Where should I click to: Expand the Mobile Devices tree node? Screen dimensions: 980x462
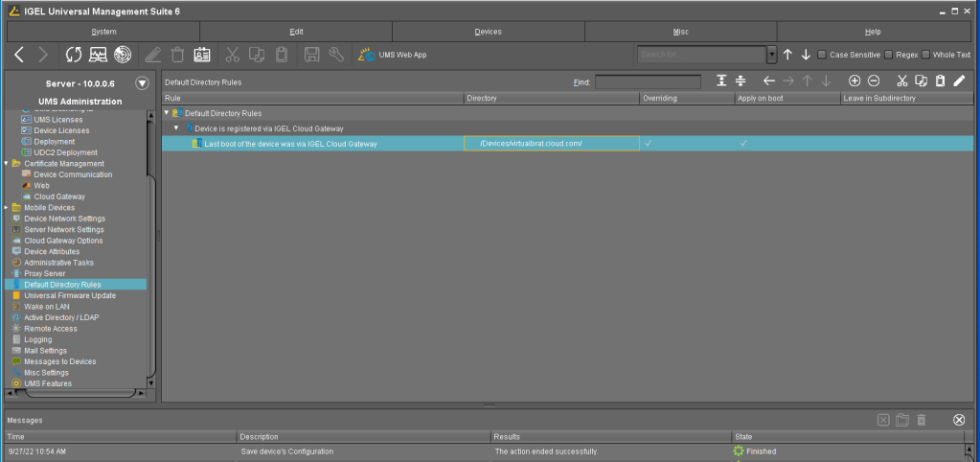click(x=6, y=208)
